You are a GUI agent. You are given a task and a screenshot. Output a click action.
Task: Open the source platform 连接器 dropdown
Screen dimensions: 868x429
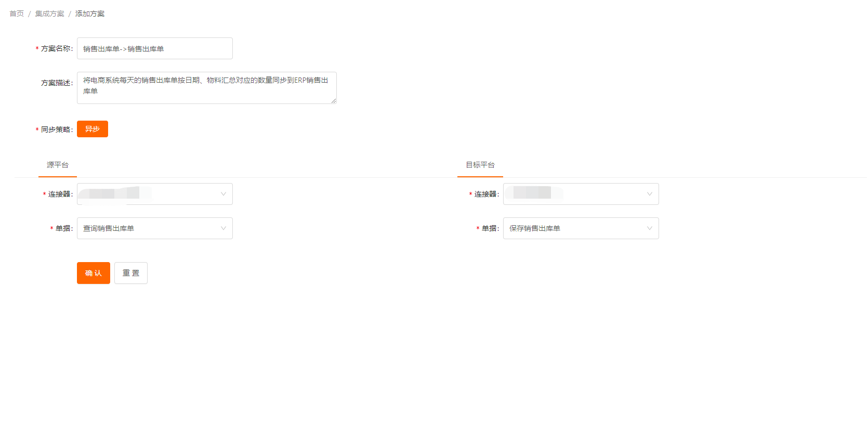(154, 194)
